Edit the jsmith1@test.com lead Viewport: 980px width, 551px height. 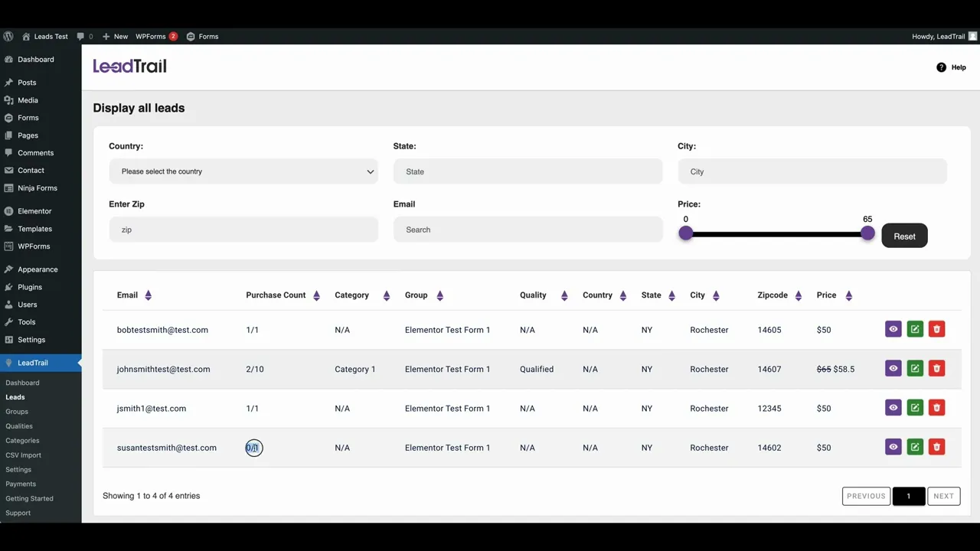click(915, 407)
